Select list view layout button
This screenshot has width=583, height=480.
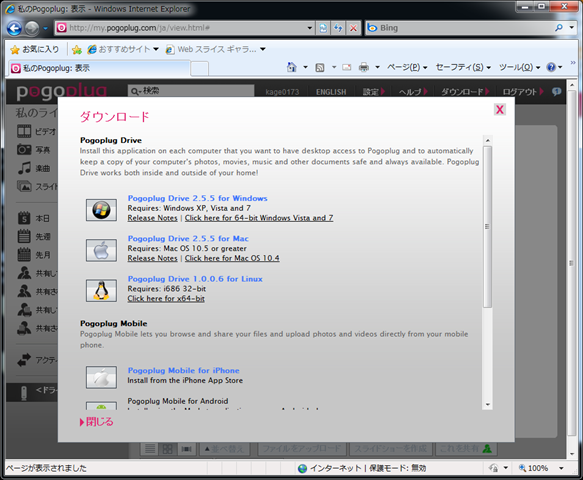[150, 449]
